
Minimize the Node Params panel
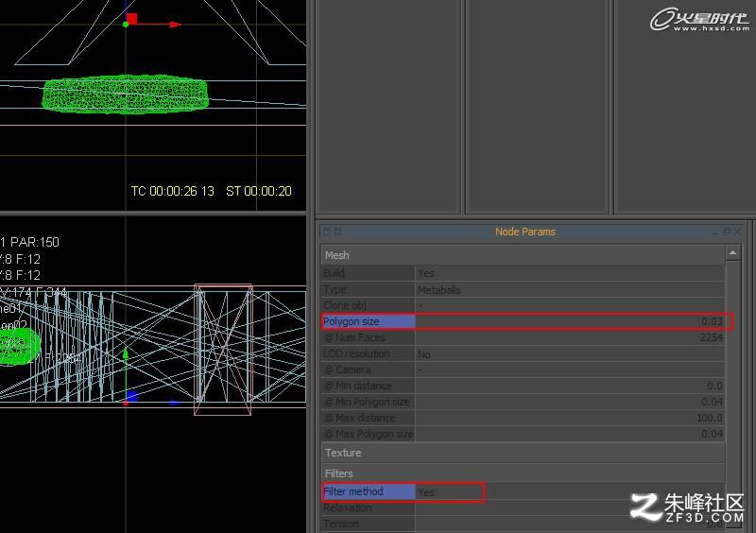(x=714, y=232)
